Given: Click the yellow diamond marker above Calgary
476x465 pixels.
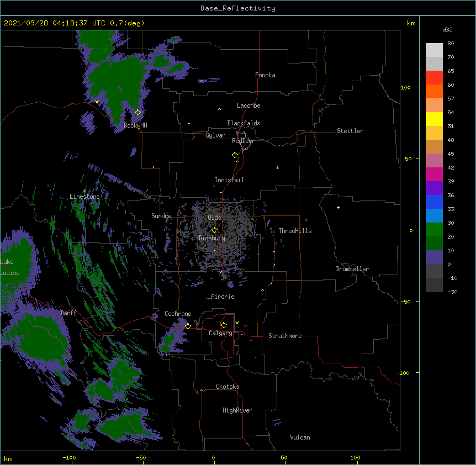Looking at the screenshot, I should 224,325.
